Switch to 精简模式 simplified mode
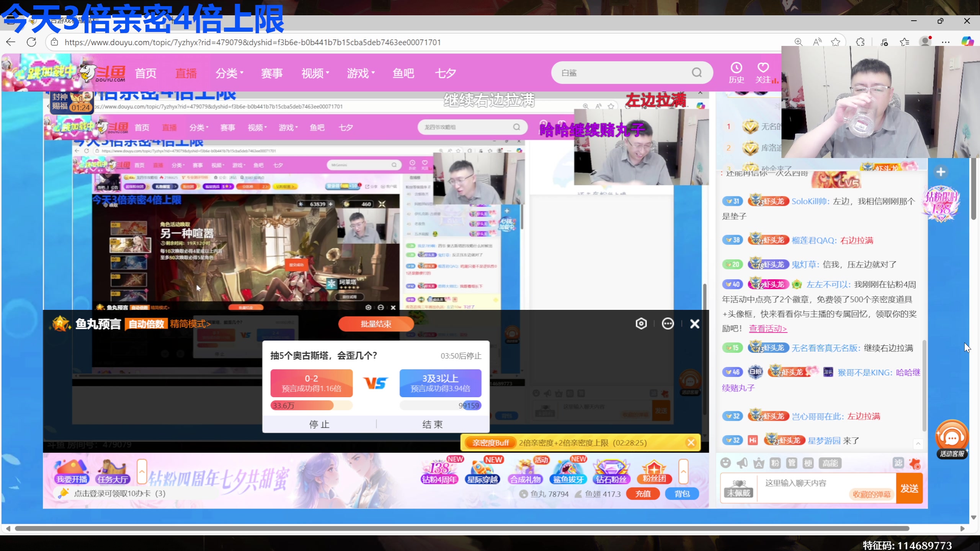Image resolution: width=980 pixels, height=551 pixels. pos(190,324)
